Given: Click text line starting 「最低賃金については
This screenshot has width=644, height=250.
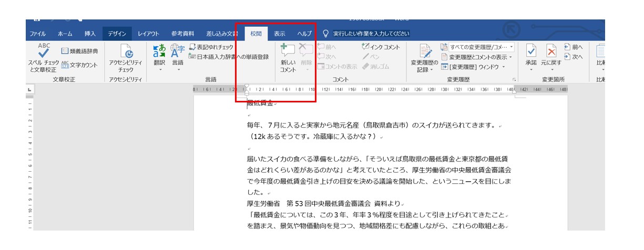Looking at the screenshot, I should tap(376, 214).
